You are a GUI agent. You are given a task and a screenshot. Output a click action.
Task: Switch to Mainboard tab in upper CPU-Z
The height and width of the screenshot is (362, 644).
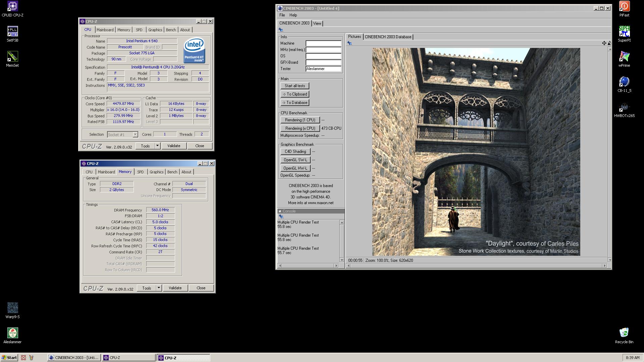[105, 30]
